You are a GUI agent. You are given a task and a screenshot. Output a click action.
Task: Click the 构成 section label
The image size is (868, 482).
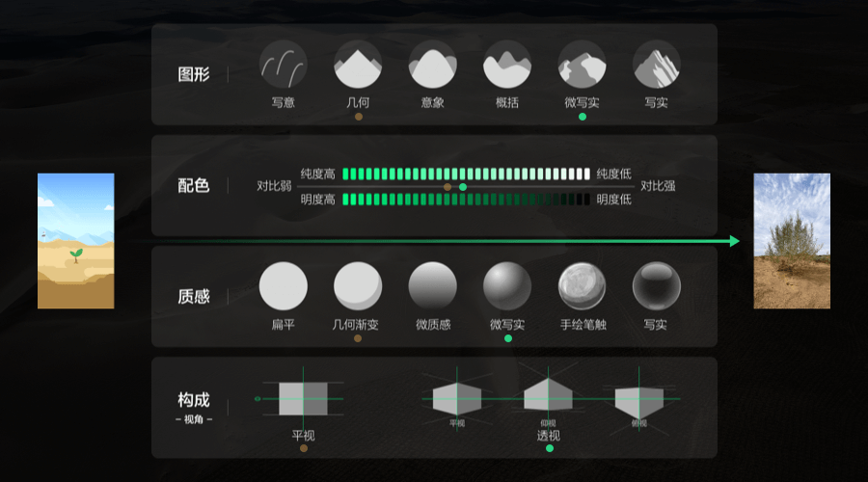(194, 399)
